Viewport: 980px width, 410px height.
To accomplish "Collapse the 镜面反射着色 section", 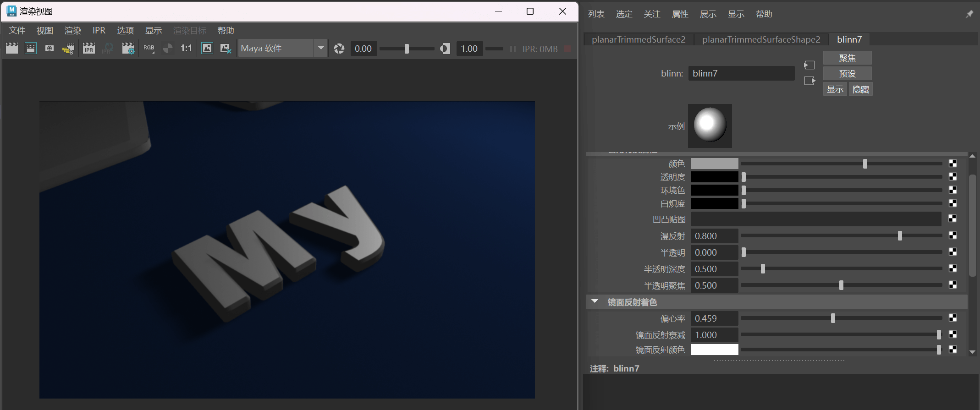I will tap(595, 301).
